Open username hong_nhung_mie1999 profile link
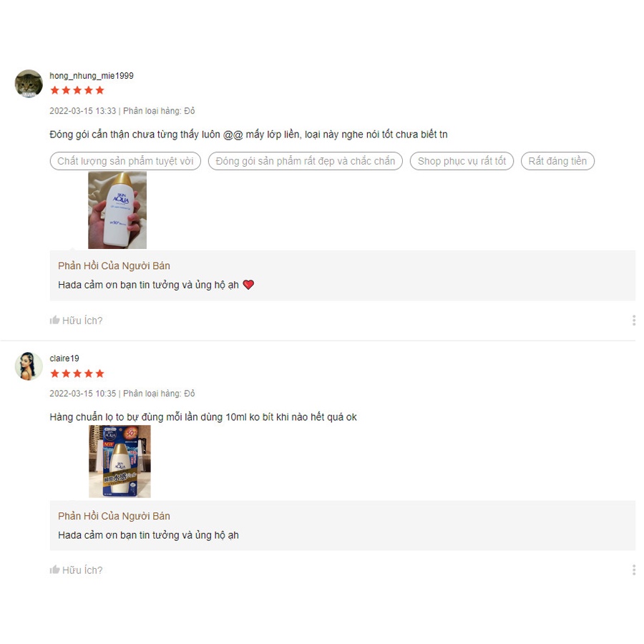Image resolution: width=644 pixels, height=644 pixels. 92,76
